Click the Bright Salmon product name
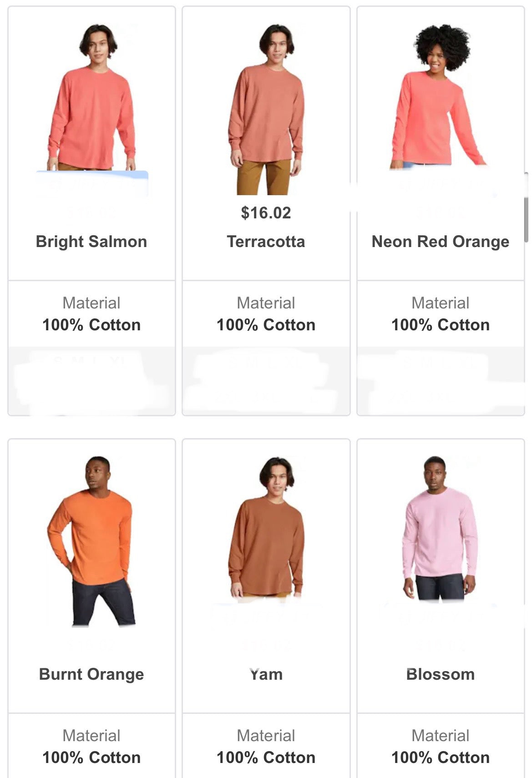 click(x=91, y=242)
